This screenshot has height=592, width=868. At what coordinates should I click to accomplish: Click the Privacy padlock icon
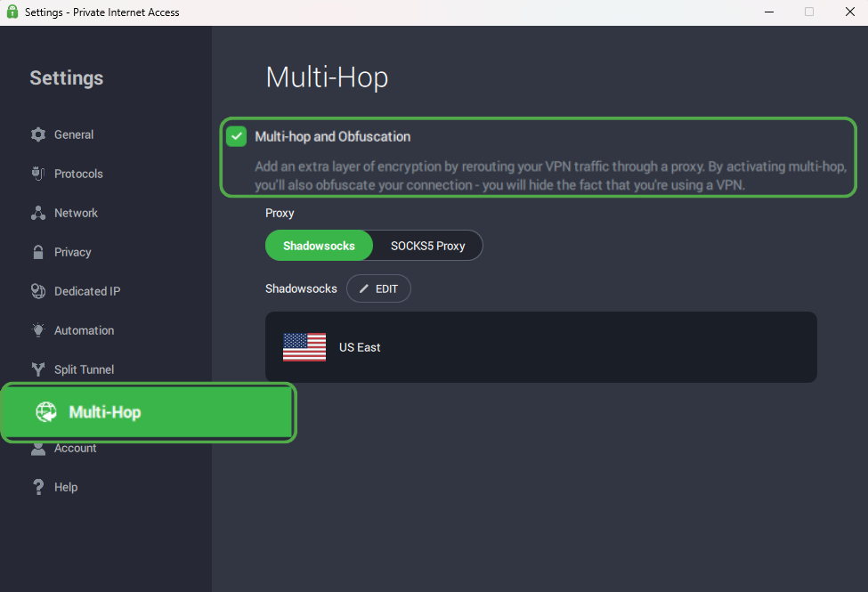tap(38, 252)
